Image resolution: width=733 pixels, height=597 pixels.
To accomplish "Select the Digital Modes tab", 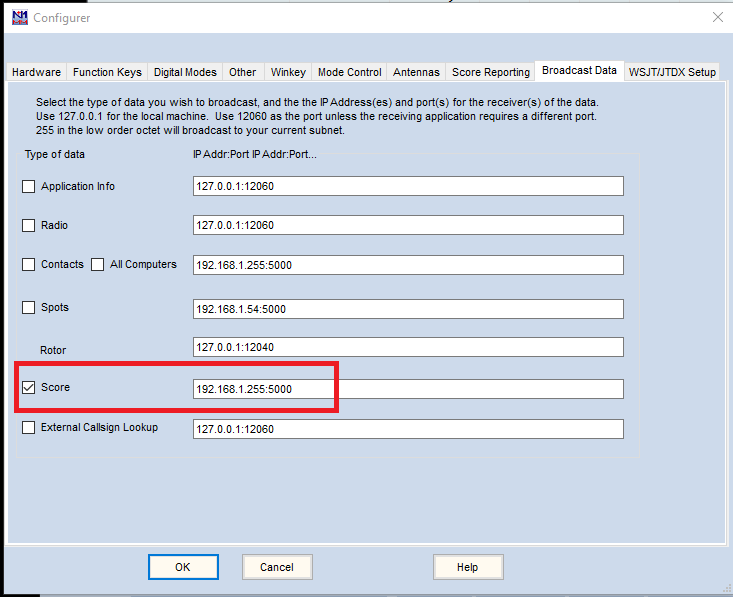I will click(185, 72).
